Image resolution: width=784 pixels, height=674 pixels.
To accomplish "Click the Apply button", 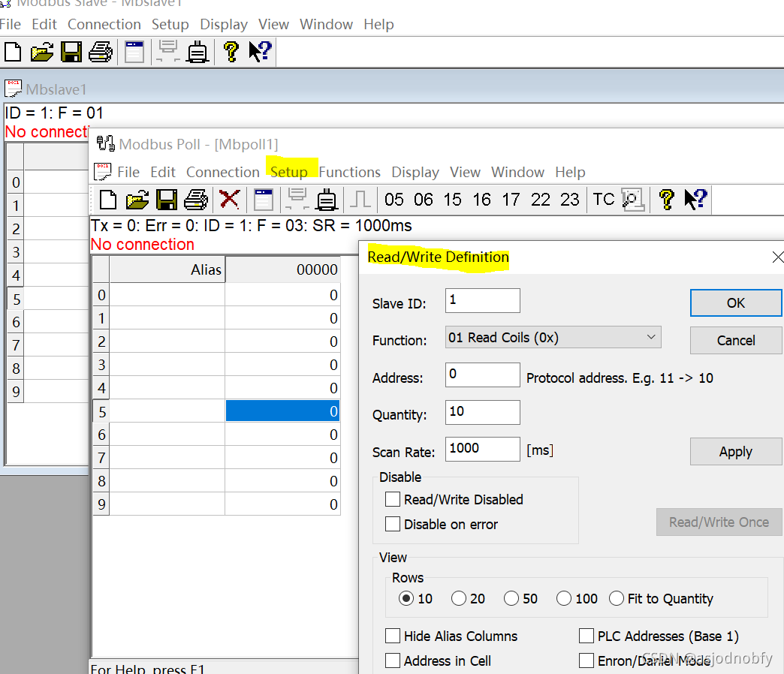I will (736, 451).
